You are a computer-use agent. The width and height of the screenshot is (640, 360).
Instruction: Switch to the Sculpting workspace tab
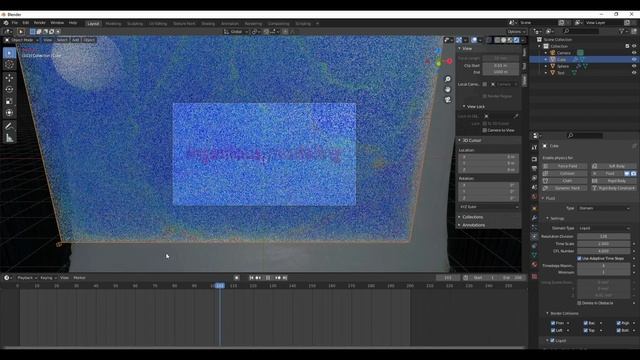pos(135,24)
